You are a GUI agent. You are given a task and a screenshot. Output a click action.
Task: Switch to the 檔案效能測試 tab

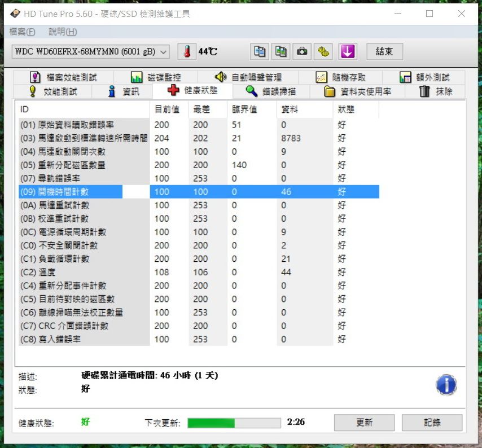(63, 77)
